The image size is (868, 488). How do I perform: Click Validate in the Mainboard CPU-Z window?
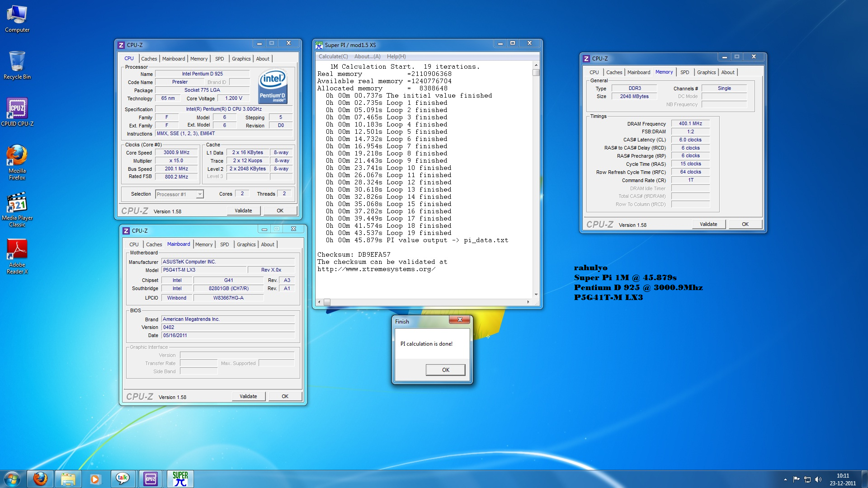click(x=248, y=396)
